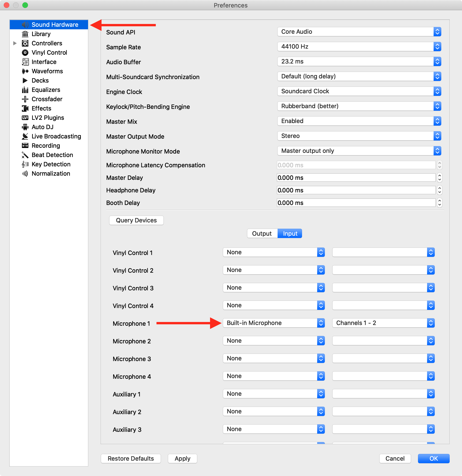Viewport: 462px width, 476px height.
Task: Open the Audio Buffer dropdown
Action: coord(359,61)
